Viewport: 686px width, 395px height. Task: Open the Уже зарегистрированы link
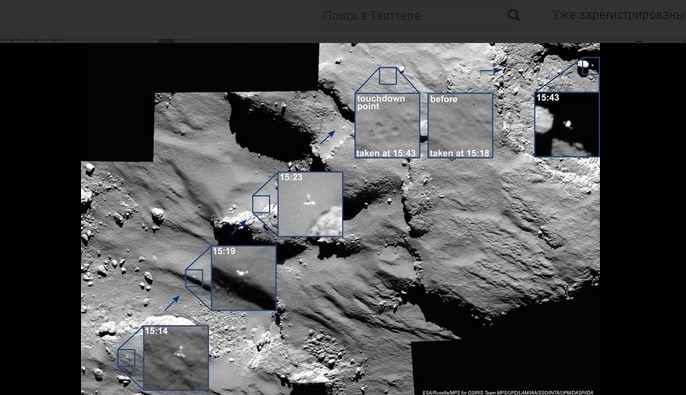tap(618, 15)
